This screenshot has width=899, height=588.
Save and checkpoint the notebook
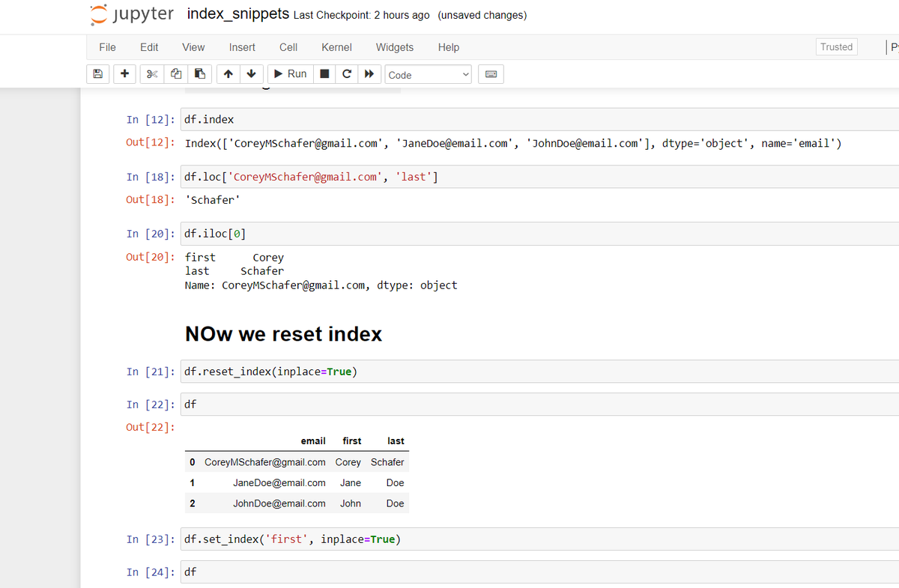click(x=97, y=74)
